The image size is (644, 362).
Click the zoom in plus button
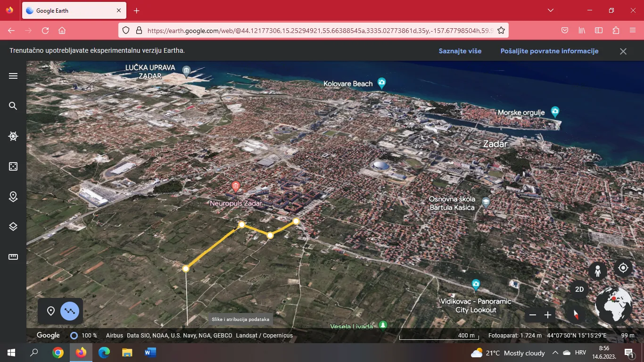548,315
